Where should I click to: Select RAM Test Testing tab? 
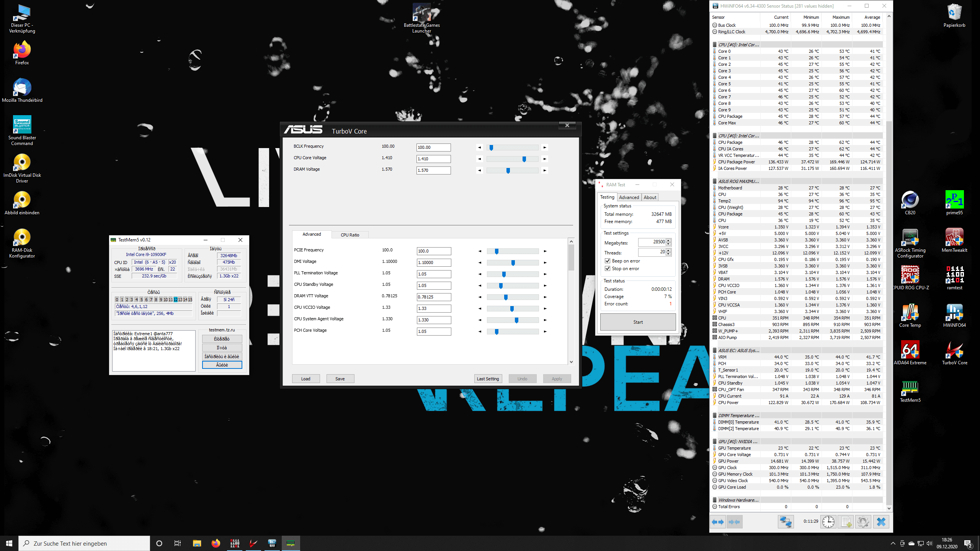tap(607, 197)
